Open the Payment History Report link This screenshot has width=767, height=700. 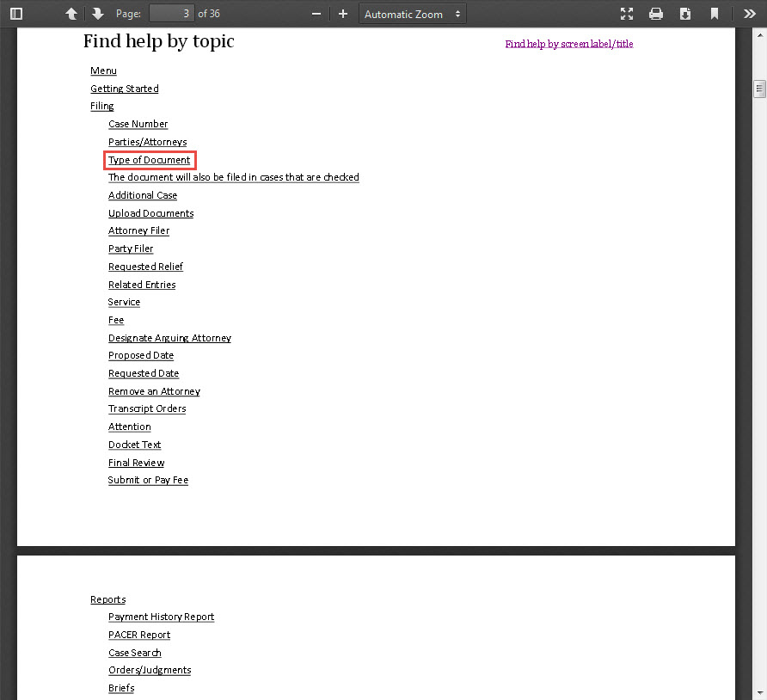pyautogui.click(x=161, y=617)
